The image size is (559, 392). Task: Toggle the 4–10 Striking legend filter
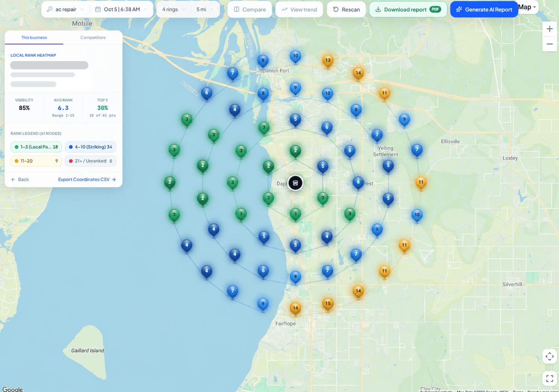coord(91,147)
